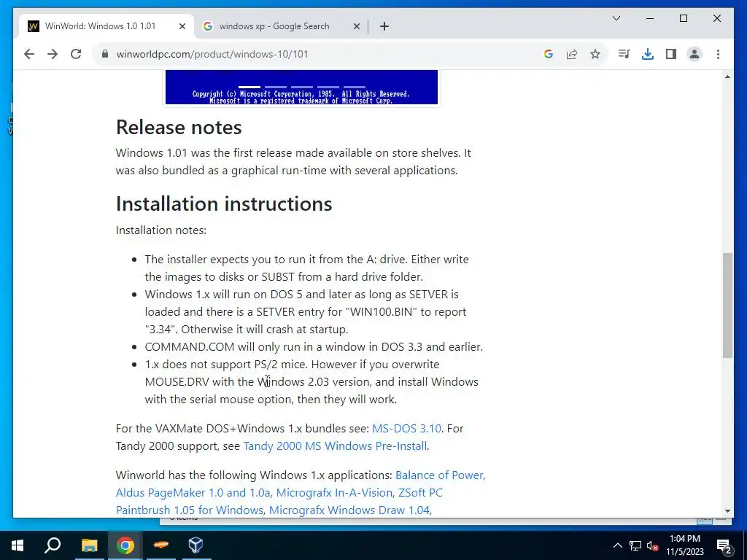747x560 pixels.
Task: Click the 'COMMAND.COM will only run' bullet
Action: (314, 347)
